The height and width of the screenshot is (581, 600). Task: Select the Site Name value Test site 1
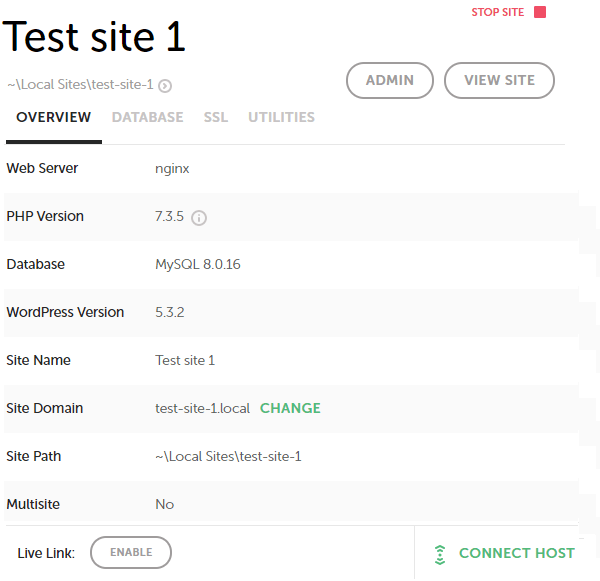[185, 360]
